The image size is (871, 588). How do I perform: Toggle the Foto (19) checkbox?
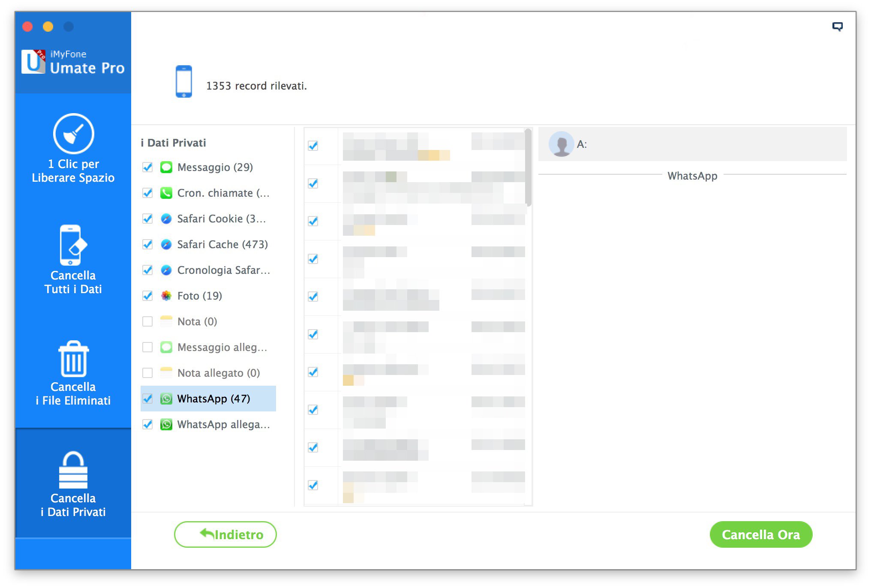147,296
